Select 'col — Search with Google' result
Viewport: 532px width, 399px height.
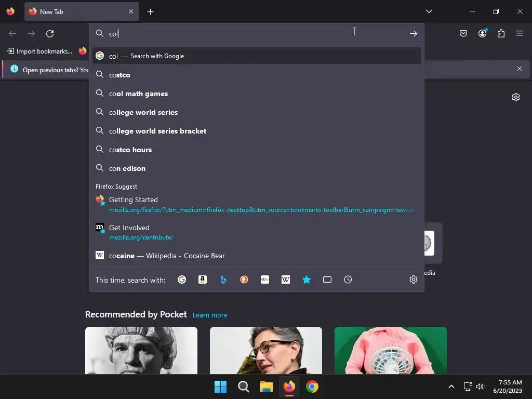tap(257, 56)
